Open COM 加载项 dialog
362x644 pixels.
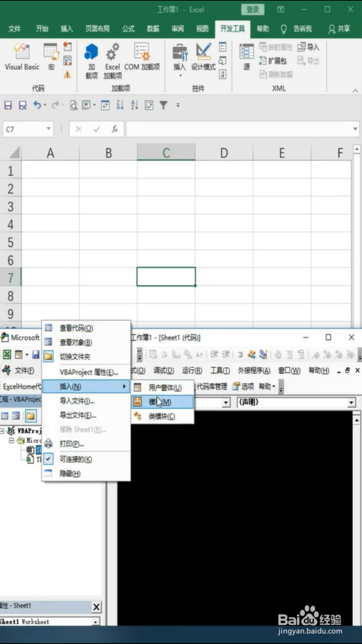click(x=142, y=57)
